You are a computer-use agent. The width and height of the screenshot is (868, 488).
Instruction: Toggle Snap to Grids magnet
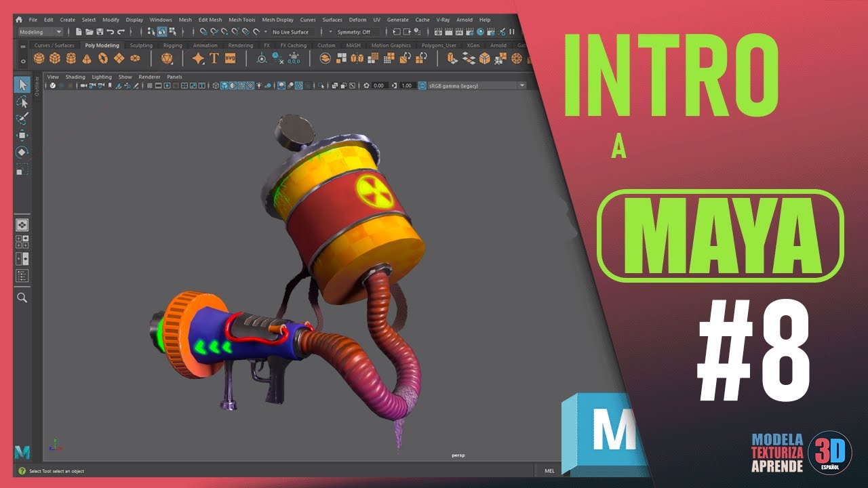(x=203, y=31)
